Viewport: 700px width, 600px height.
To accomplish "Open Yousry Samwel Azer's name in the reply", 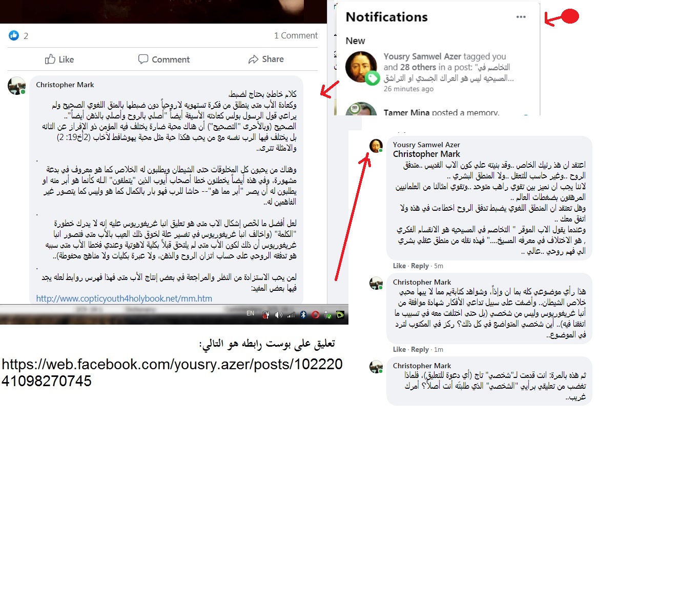I will pos(426,145).
